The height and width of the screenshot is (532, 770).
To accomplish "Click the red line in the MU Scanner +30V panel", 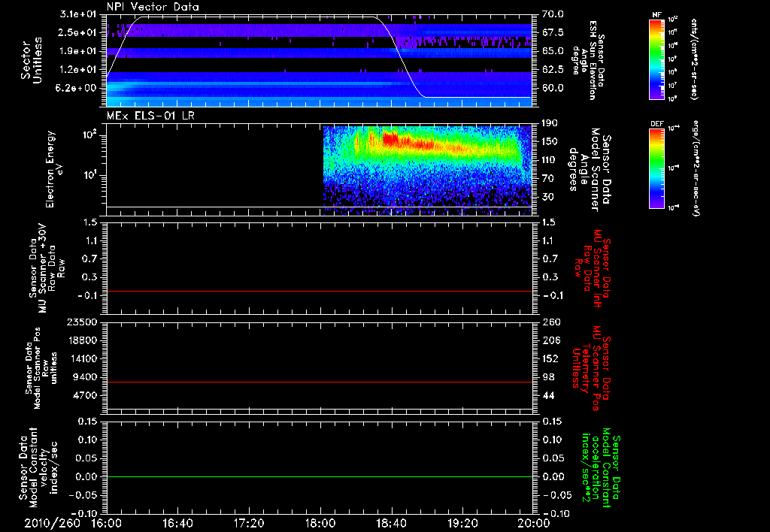I will pyautogui.click(x=320, y=291).
